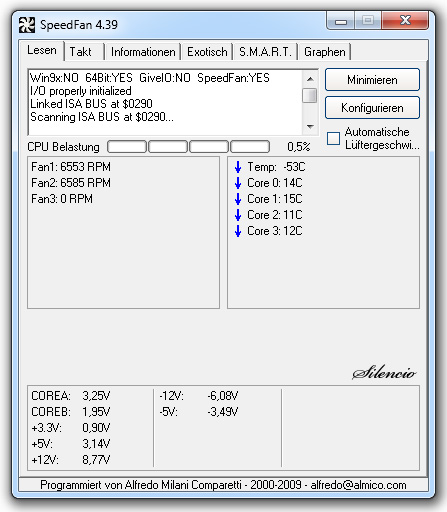This screenshot has width=447, height=512.
Task: Select the Fan2: 6585 RPM reading
Action: point(71,183)
